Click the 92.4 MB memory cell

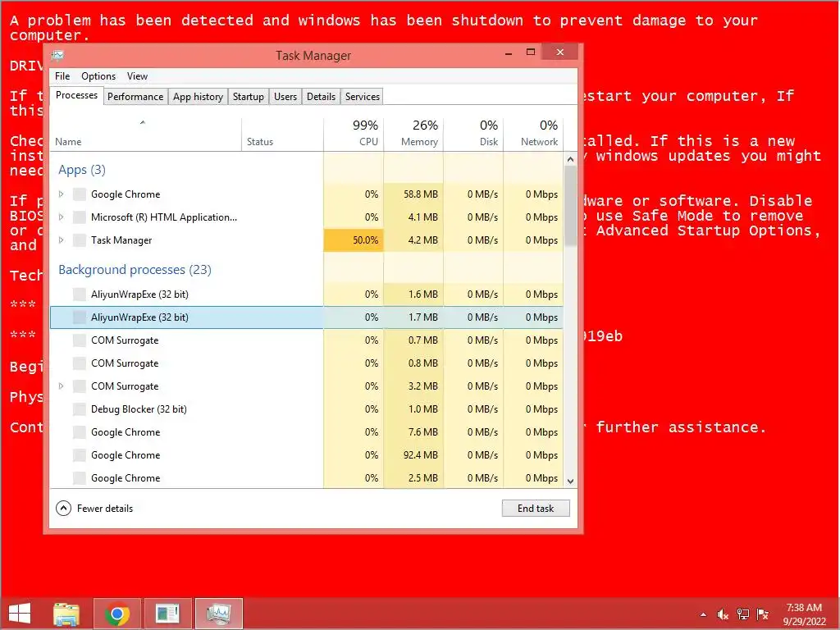click(x=413, y=455)
